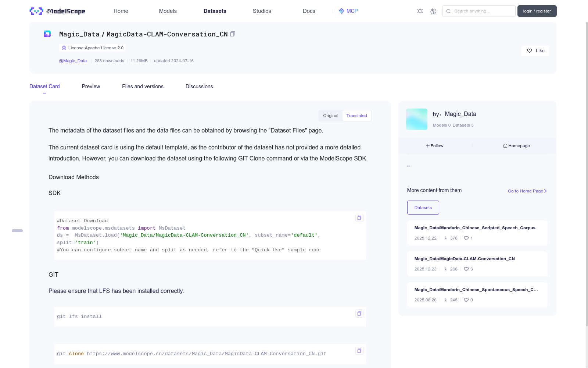Click the license badge icon
This screenshot has width=588, height=368.
tap(64, 48)
